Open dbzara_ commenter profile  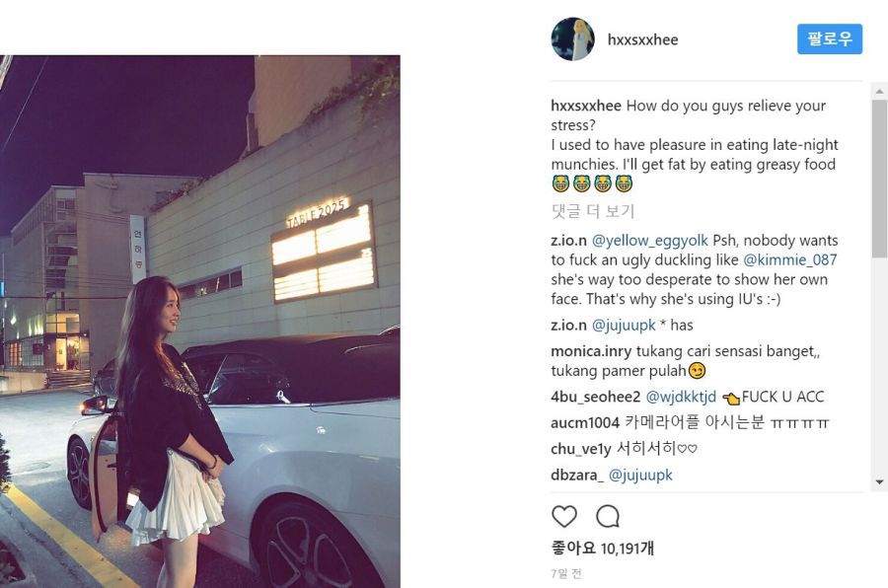pos(575,475)
